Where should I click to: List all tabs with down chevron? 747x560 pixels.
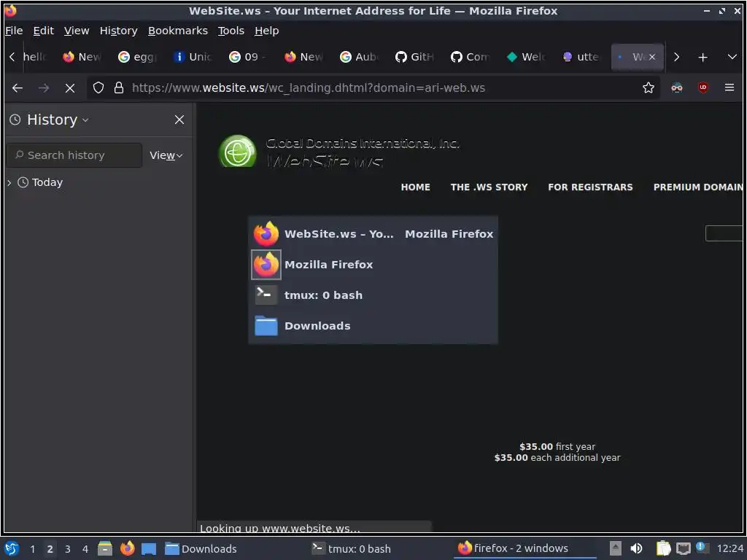[x=732, y=57]
